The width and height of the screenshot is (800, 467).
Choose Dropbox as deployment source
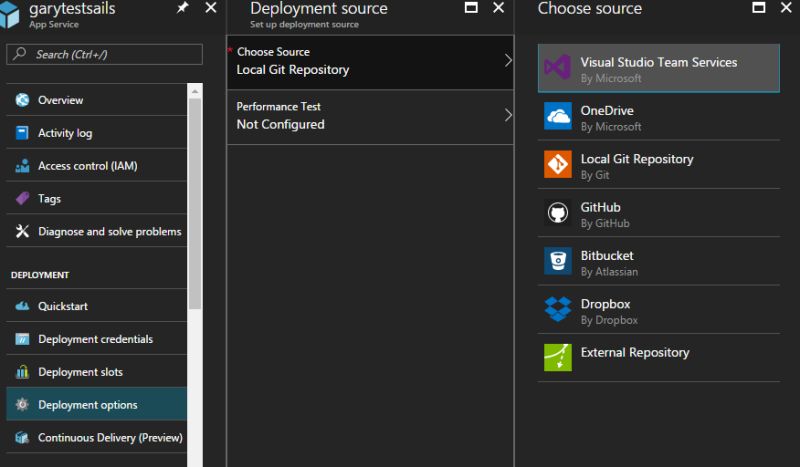(x=659, y=310)
